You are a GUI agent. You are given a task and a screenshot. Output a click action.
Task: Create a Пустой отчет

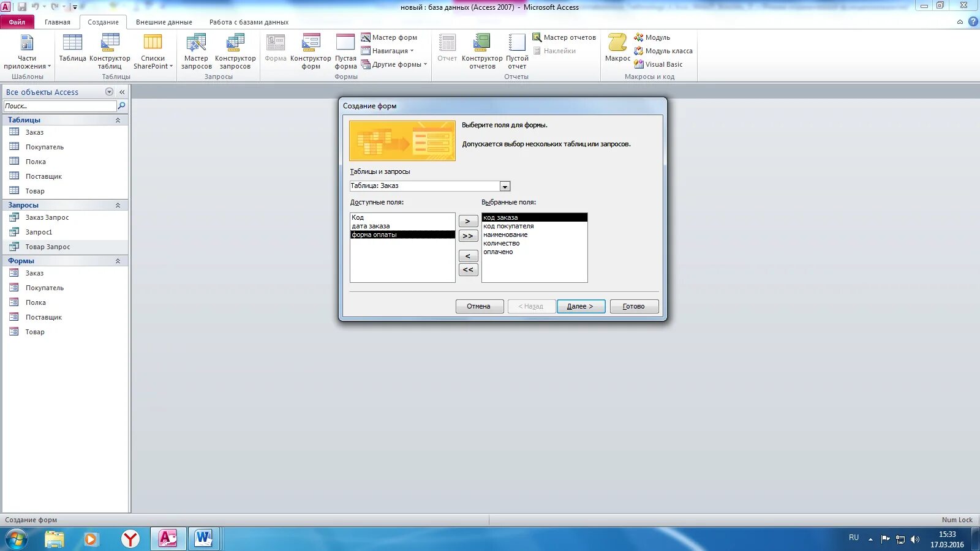pos(517,52)
